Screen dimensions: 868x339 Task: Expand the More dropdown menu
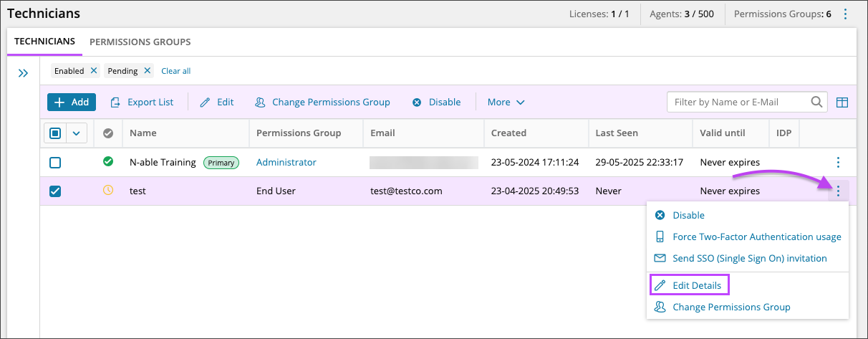point(506,102)
